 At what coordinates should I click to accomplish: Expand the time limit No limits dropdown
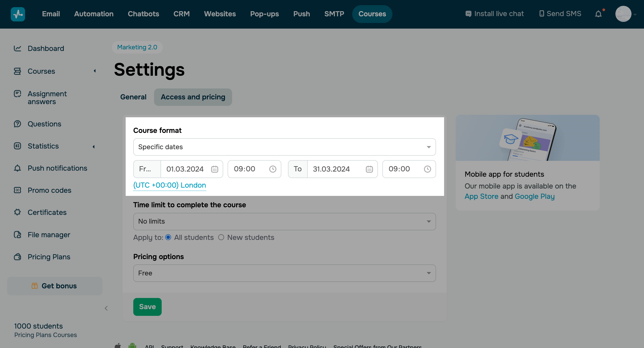coord(284,221)
